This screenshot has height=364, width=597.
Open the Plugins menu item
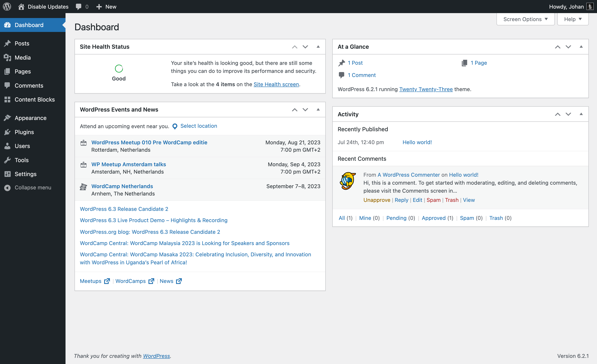pos(24,132)
